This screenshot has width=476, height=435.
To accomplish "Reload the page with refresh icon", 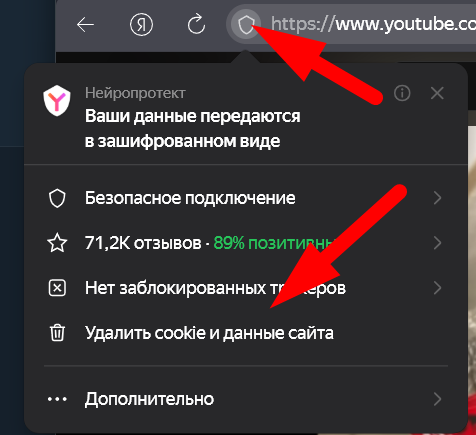I will tap(196, 24).
